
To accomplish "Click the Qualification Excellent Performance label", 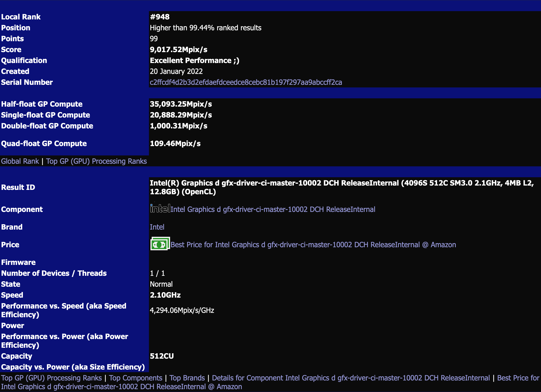I will click(194, 61).
